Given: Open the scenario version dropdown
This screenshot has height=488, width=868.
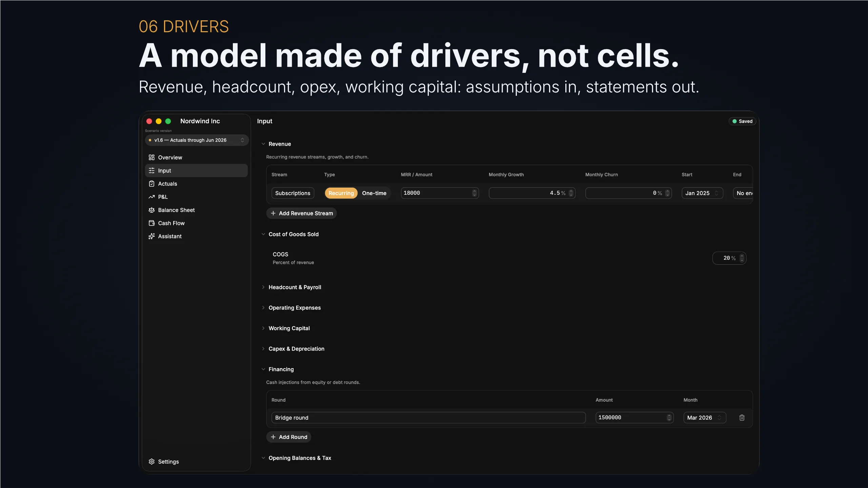Looking at the screenshot, I should [x=197, y=140].
